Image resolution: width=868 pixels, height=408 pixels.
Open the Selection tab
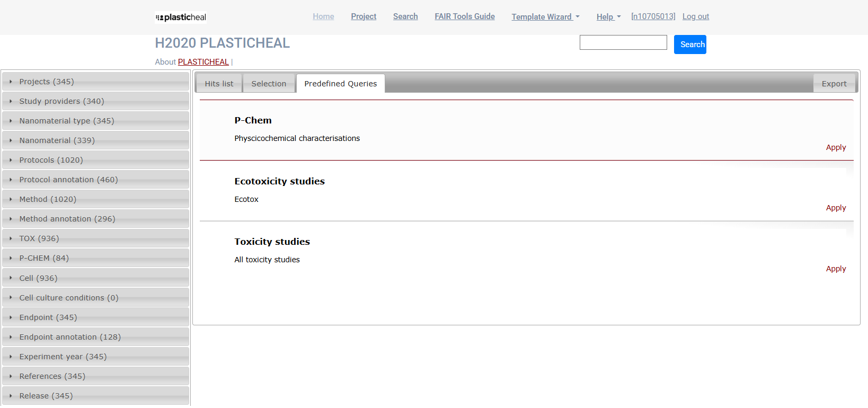[269, 84]
